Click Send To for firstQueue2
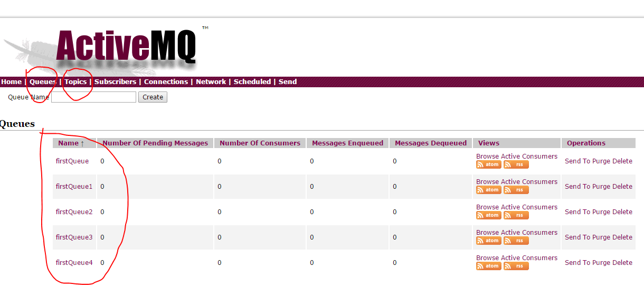 click(577, 212)
